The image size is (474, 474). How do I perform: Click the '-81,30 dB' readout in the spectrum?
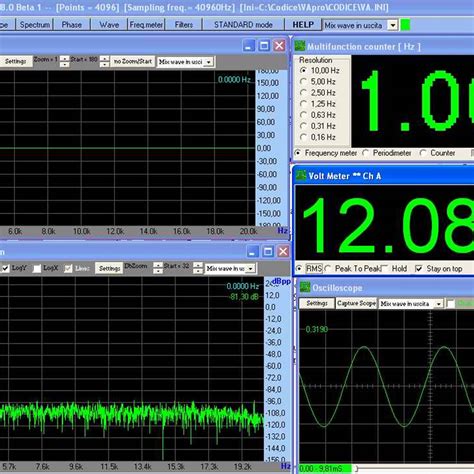coord(244,297)
